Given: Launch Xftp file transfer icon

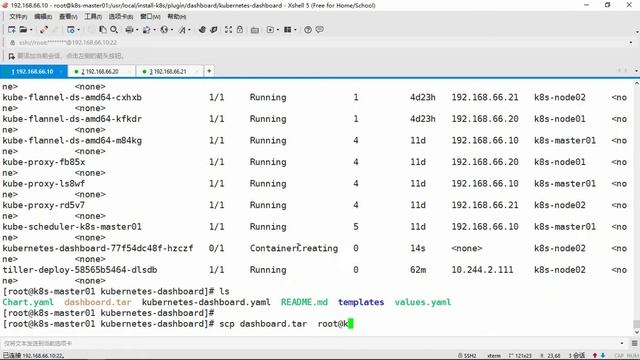Looking at the screenshot, I should click(202, 29).
